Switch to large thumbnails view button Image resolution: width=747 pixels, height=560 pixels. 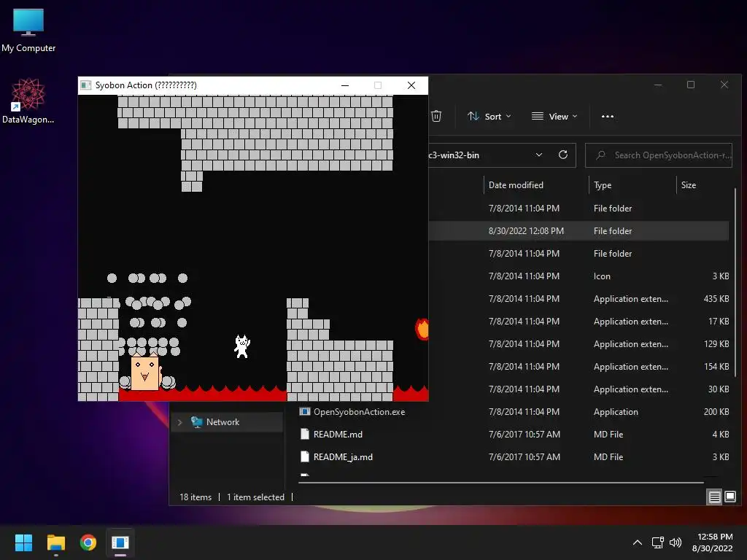(x=730, y=497)
